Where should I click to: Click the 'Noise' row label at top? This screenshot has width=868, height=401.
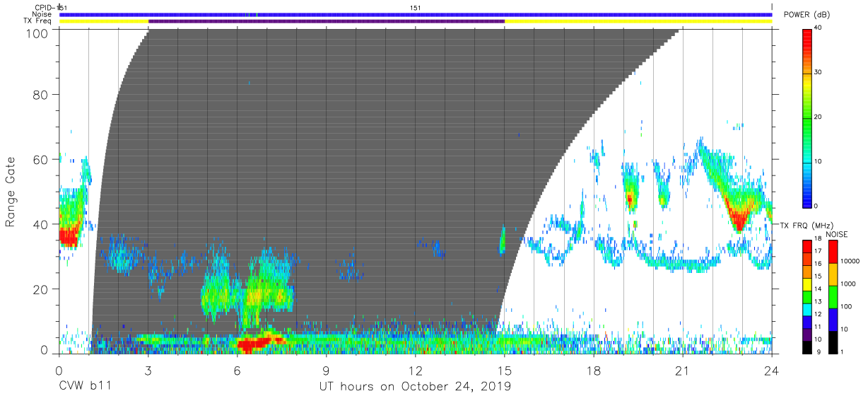click(x=44, y=14)
